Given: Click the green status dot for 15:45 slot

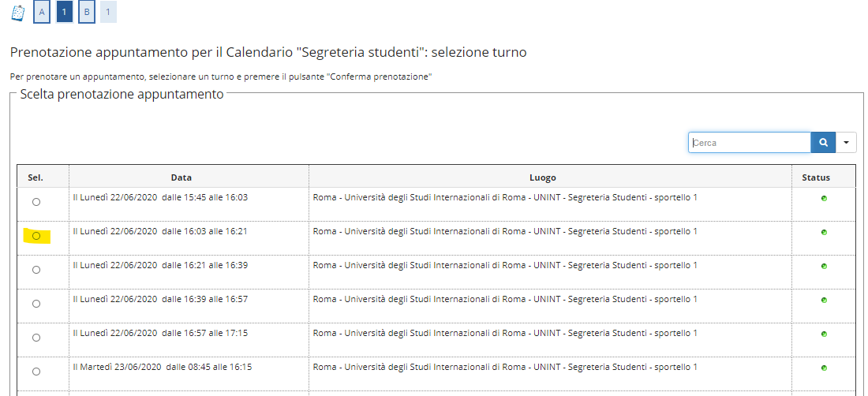Looking at the screenshot, I should [824, 198].
